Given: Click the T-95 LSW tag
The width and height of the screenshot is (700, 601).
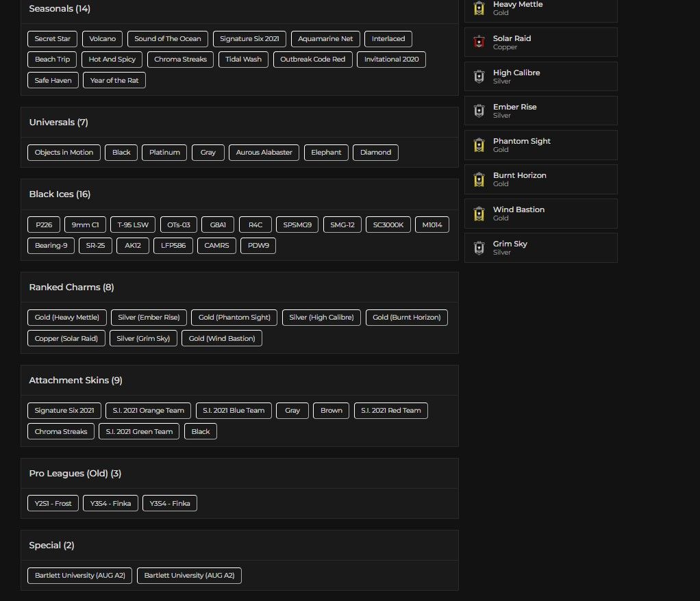Looking at the screenshot, I should (133, 225).
